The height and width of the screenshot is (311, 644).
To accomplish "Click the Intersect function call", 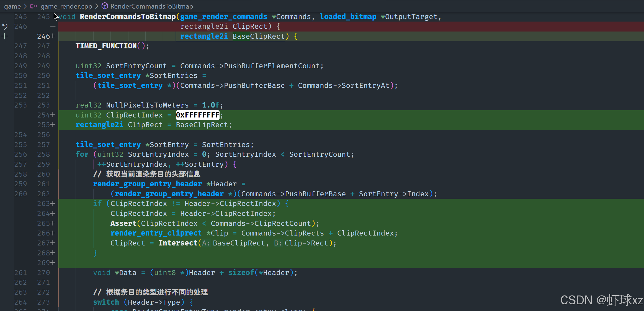I will pyautogui.click(x=178, y=243).
